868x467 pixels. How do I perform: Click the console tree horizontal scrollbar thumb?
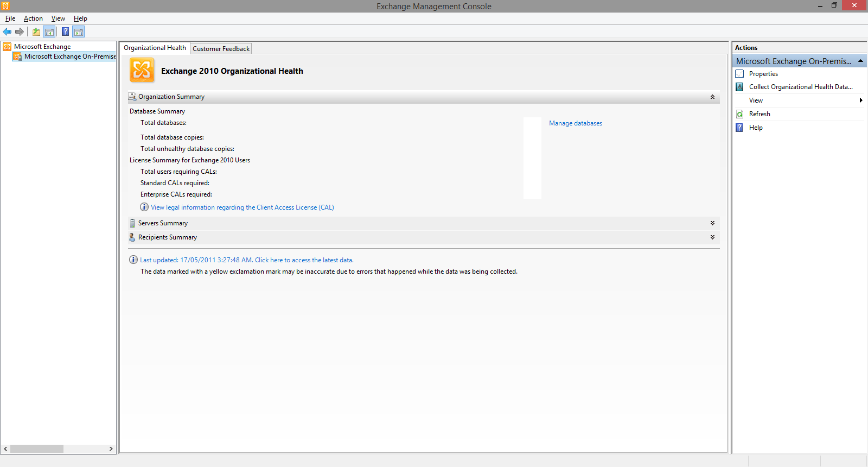pyautogui.click(x=37, y=449)
